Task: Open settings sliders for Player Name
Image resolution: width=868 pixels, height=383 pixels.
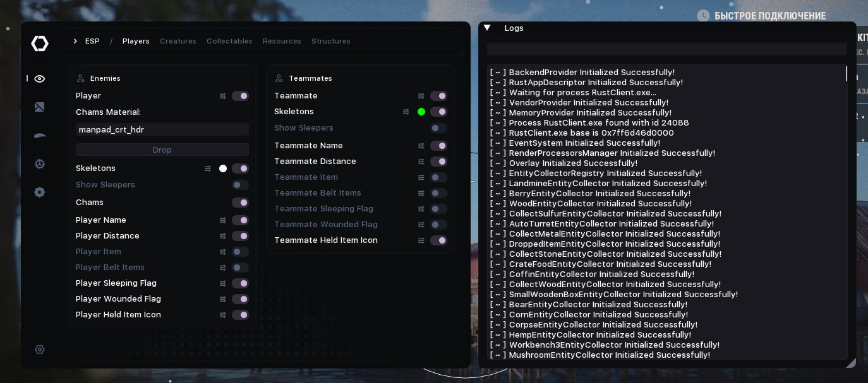Action: click(222, 220)
